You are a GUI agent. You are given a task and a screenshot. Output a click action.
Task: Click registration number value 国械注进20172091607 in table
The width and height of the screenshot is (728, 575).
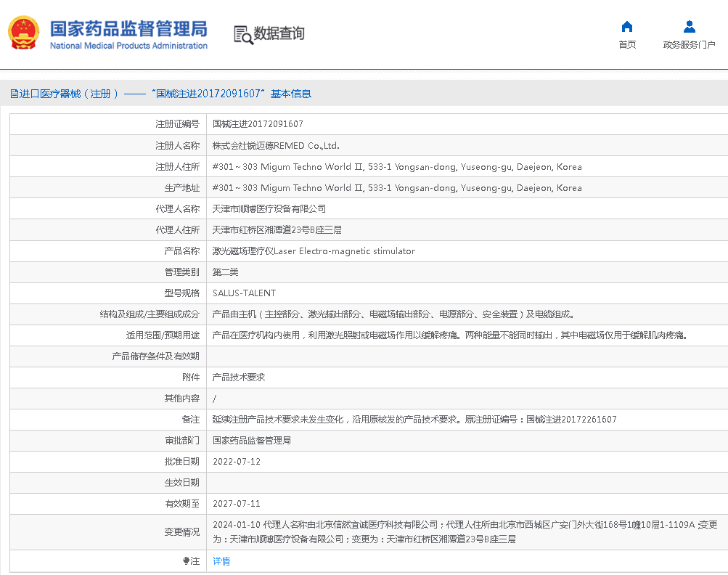(x=258, y=124)
